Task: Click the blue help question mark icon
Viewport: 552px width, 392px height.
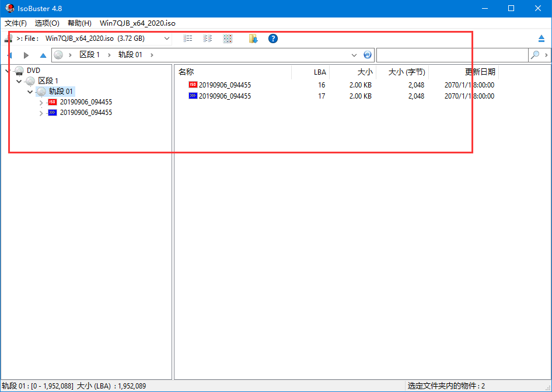Action: pos(272,38)
